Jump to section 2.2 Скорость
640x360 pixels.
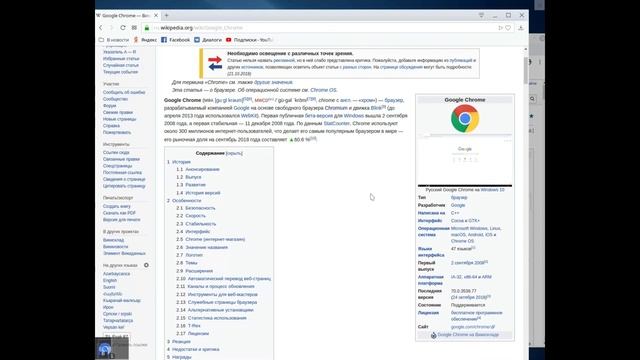tap(191, 216)
